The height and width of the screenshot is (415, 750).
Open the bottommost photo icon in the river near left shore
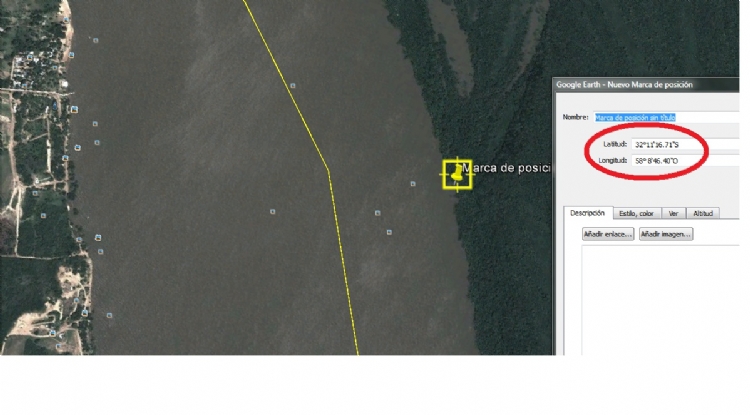(110, 316)
